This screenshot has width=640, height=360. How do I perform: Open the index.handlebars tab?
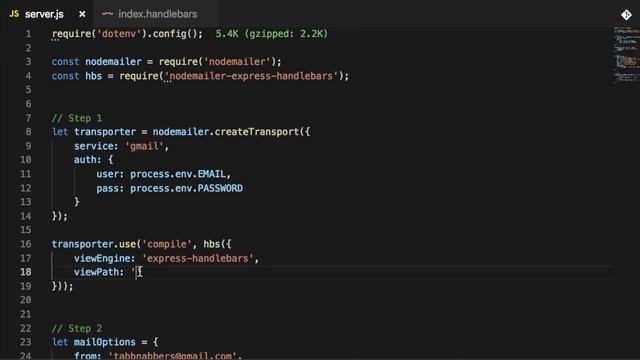[158, 14]
